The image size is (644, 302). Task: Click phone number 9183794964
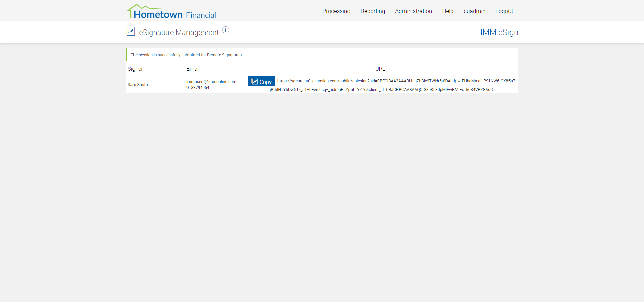click(198, 88)
